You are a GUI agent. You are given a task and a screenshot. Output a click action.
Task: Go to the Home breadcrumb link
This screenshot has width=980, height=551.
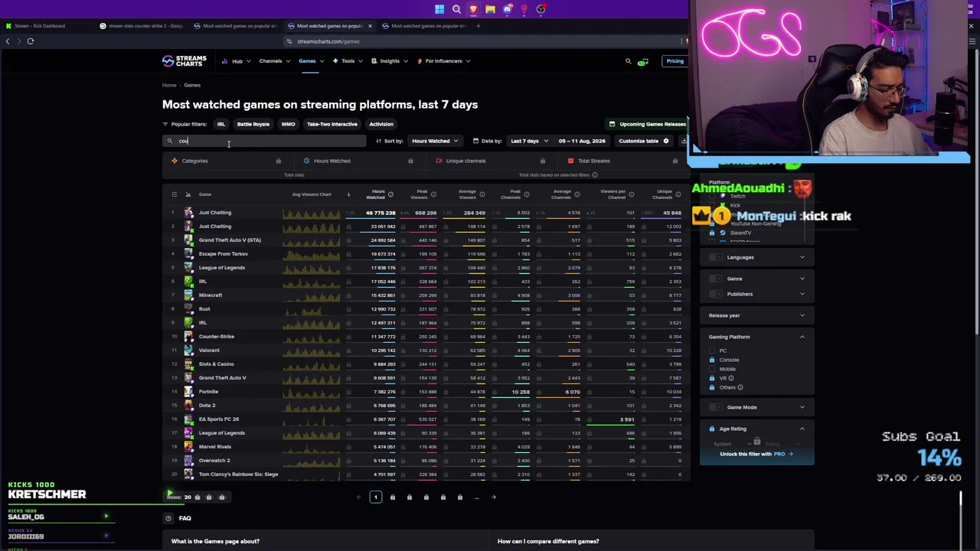(x=169, y=86)
